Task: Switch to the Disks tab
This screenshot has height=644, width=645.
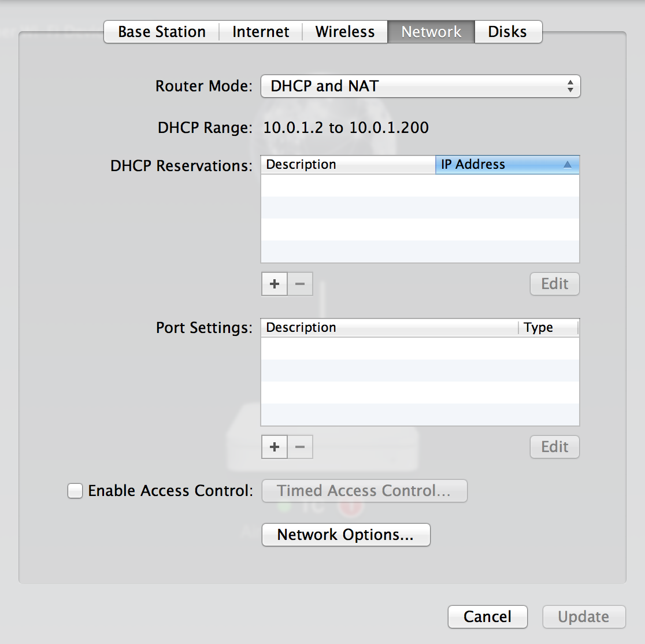Action: point(508,32)
